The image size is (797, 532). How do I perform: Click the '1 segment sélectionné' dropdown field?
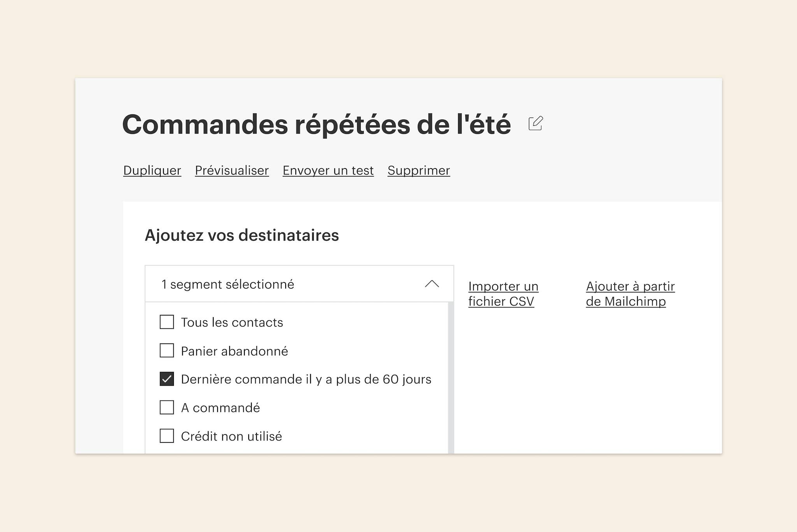pos(272,284)
